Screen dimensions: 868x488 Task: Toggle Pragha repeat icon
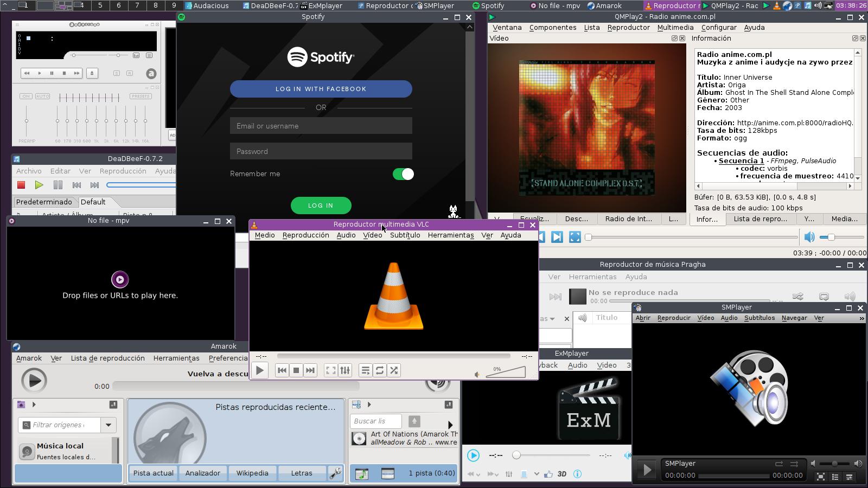pyautogui.click(x=824, y=296)
